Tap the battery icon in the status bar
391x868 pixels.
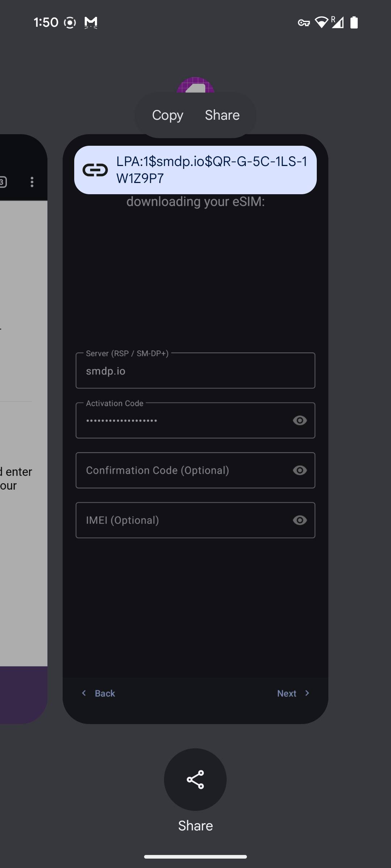point(354,22)
